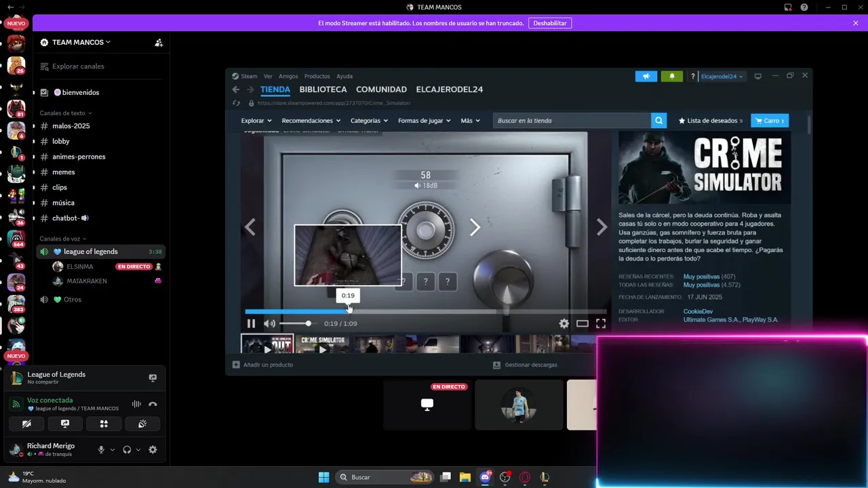Open CookieDev developer link

pos(698,311)
